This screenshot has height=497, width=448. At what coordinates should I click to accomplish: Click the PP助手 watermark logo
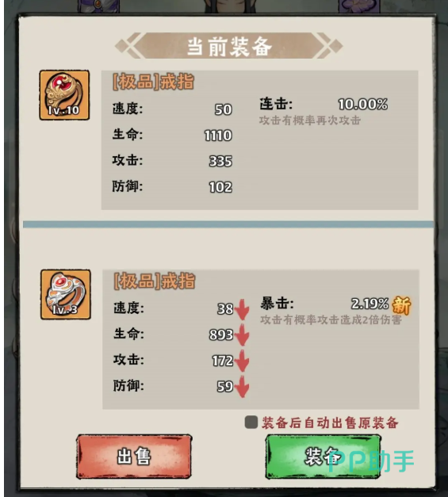point(370,461)
